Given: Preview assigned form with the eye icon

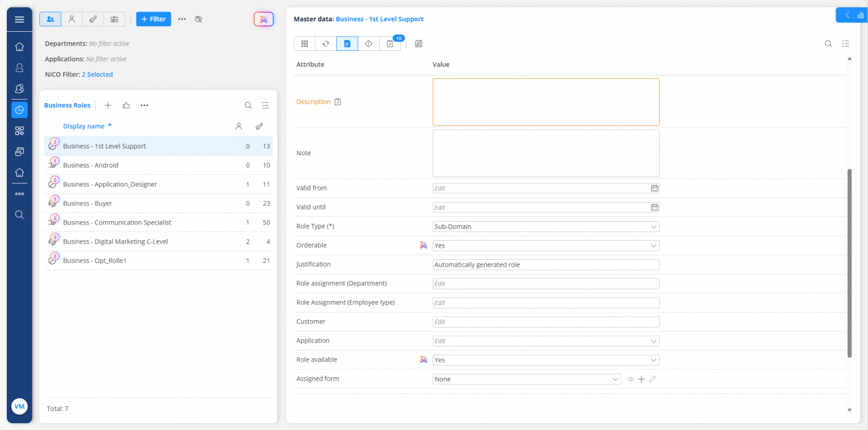Looking at the screenshot, I should 630,379.
